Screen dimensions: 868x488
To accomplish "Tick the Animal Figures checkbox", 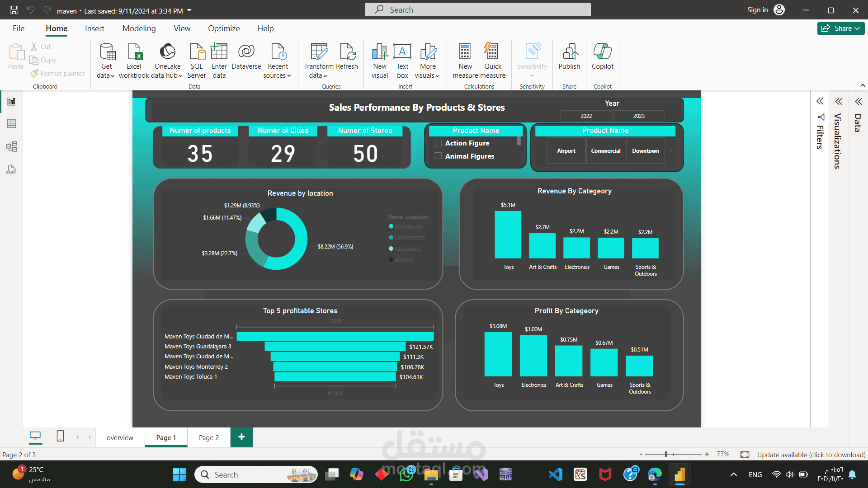I will [x=438, y=156].
